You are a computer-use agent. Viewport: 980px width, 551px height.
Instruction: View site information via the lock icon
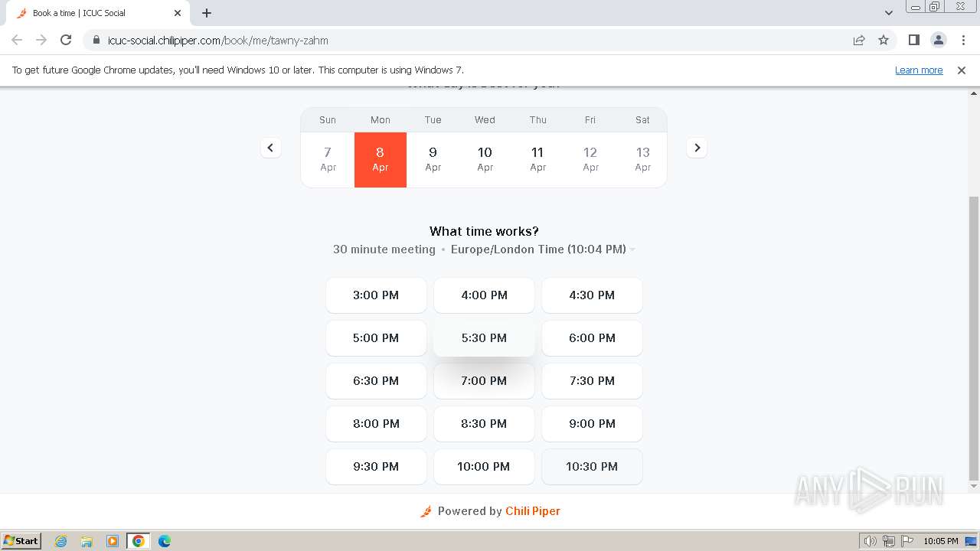pyautogui.click(x=96, y=40)
